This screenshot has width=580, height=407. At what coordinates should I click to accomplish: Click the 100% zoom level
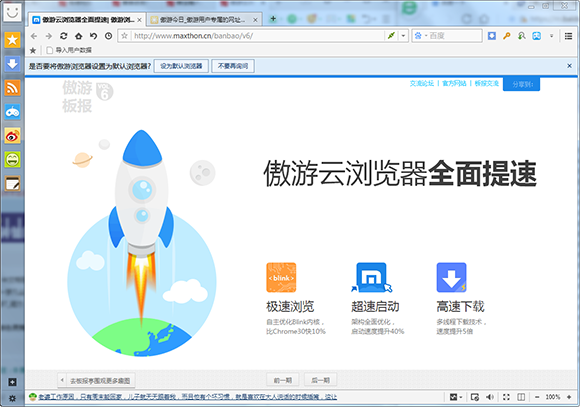[553, 397]
